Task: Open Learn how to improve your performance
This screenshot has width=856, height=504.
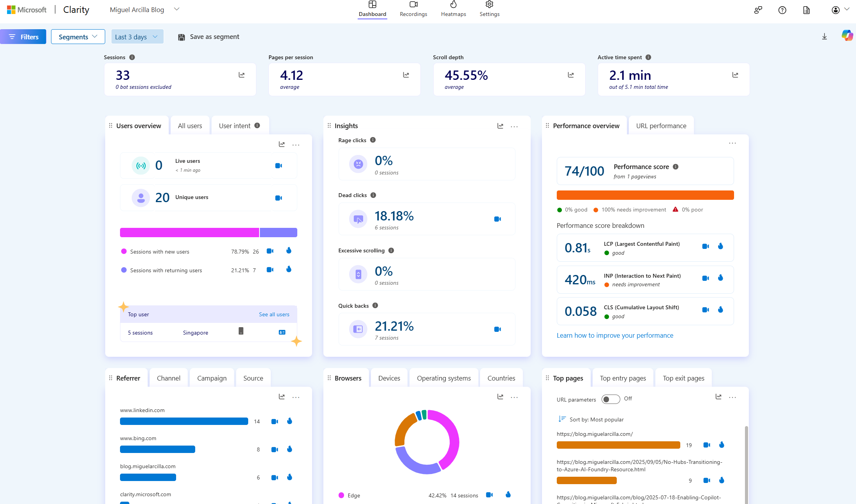Action: click(x=615, y=335)
